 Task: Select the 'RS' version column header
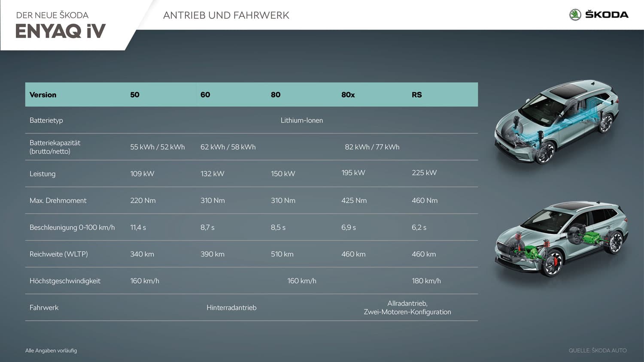tap(416, 95)
